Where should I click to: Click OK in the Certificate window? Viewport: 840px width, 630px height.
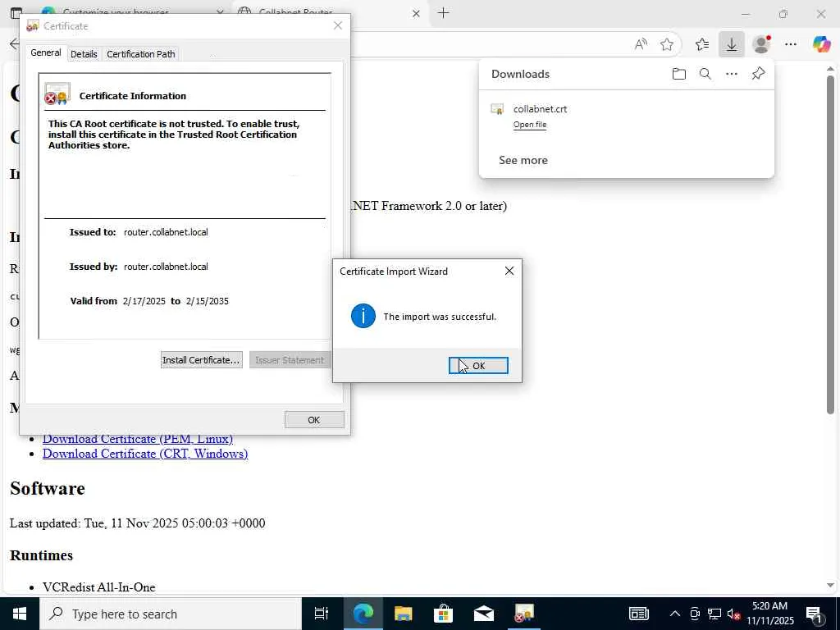(314, 420)
